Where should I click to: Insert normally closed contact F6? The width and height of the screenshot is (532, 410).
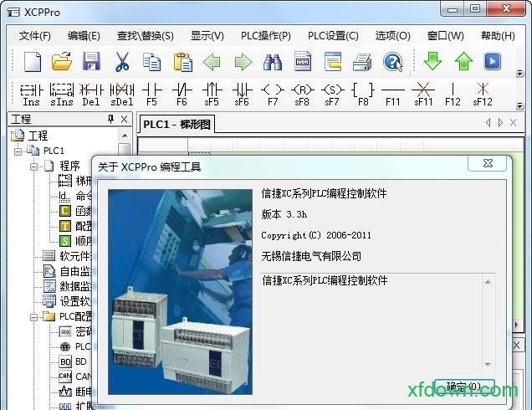(182, 95)
